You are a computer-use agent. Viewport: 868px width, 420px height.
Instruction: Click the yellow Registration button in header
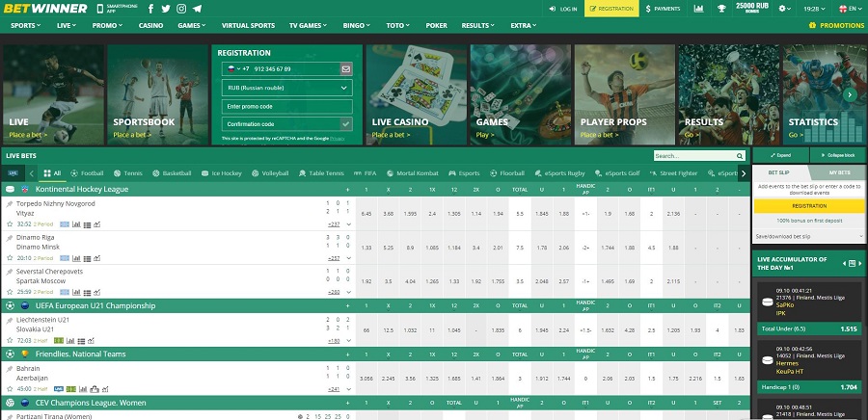611,9
